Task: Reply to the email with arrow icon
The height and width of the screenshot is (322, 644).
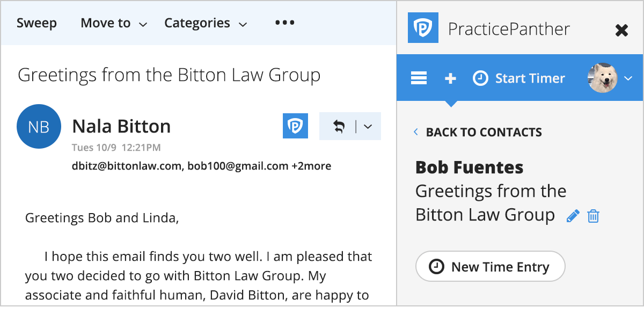Action: (339, 127)
